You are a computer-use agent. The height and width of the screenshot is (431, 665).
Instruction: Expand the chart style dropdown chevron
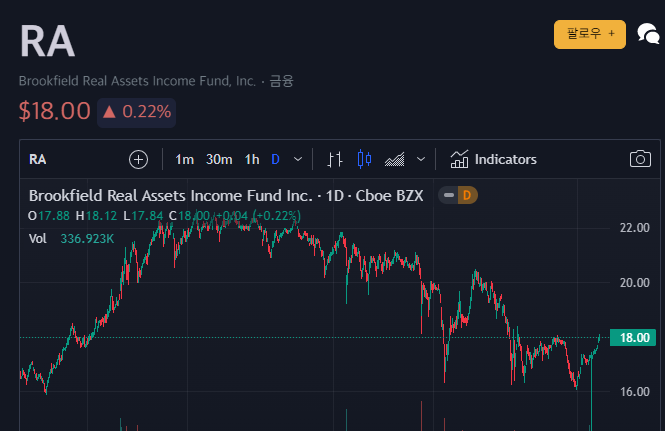coord(421,160)
